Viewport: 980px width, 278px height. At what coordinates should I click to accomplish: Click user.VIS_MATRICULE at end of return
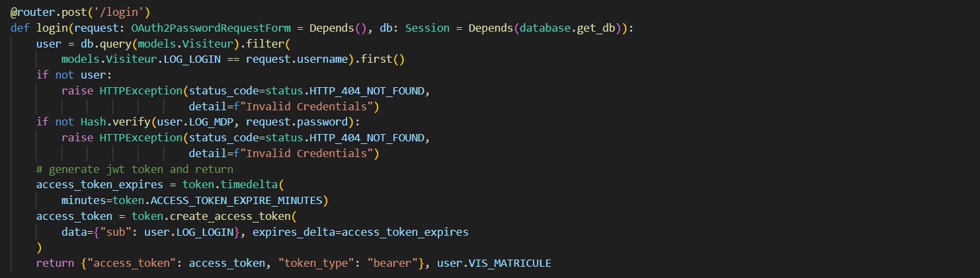pyautogui.click(x=494, y=263)
